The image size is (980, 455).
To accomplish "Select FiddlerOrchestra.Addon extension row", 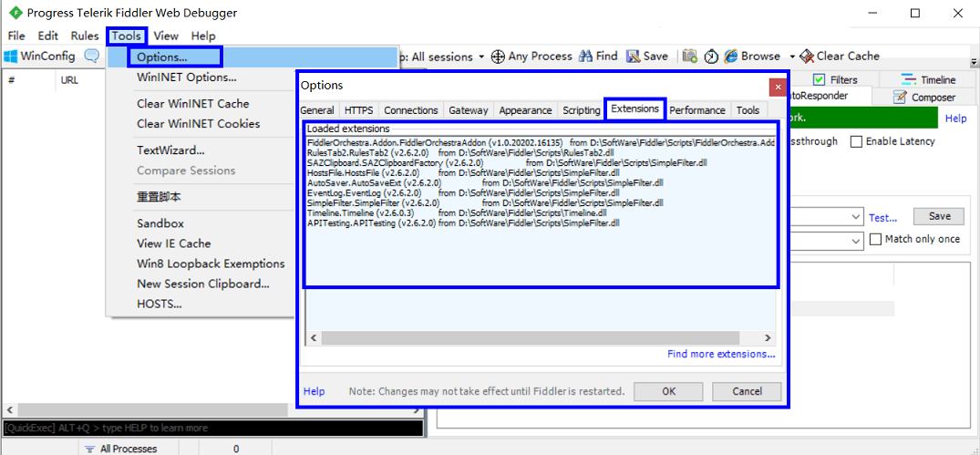I will pyautogui.click(x=542, y=143).
